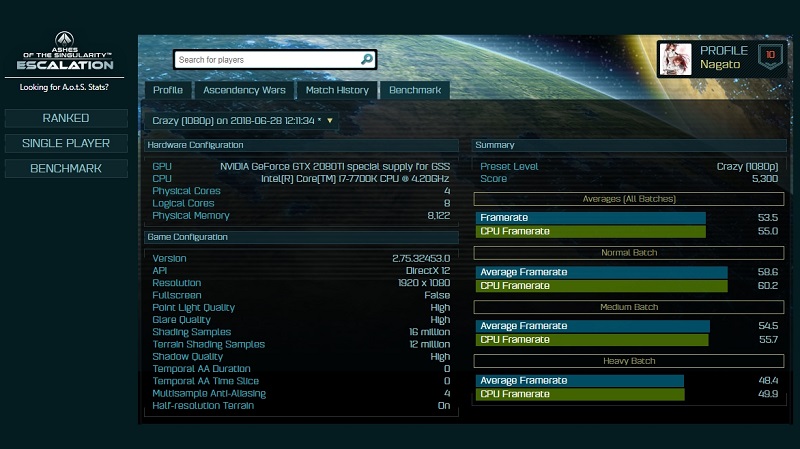The width and height of the screenshot is (800, 449).
Task: Click the Temporal AA Duration label
Action: [x=201, y=369]
